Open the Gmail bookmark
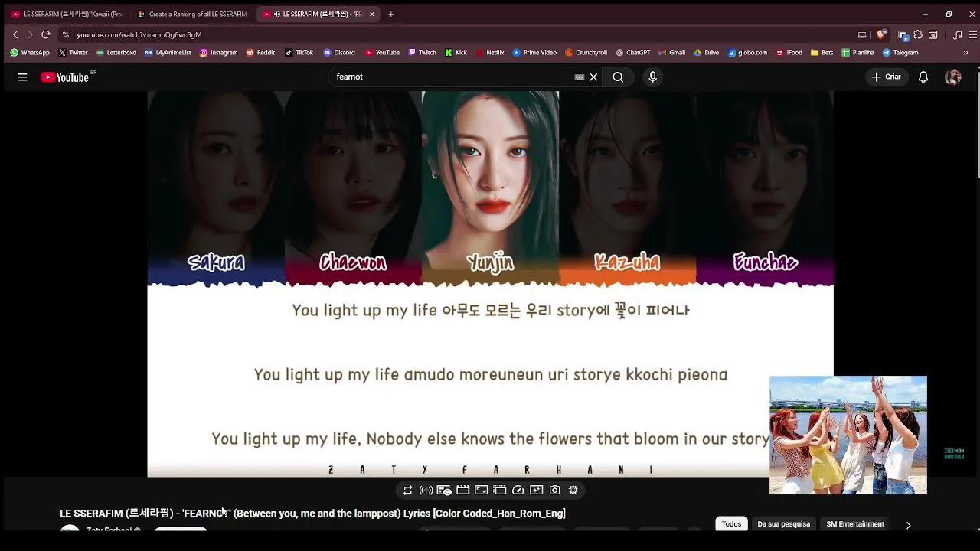This screenshot has height=551, width=980. click(x=671, y=53)
